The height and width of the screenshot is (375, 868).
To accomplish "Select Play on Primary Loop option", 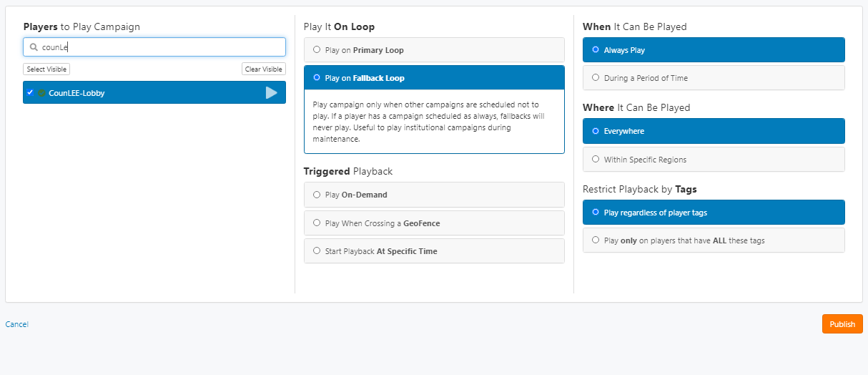I will [x=434, y=50].
